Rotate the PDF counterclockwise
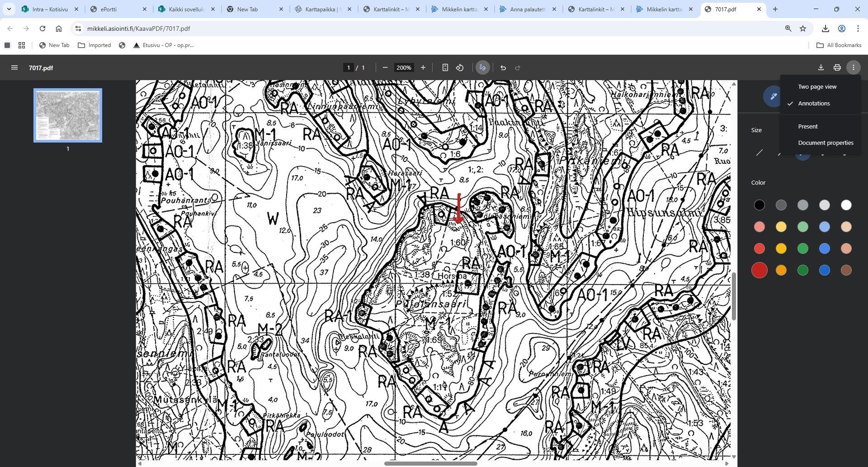The width and height of the screenshot is (868, 467). pyautogui.click(x=460, y=67)
